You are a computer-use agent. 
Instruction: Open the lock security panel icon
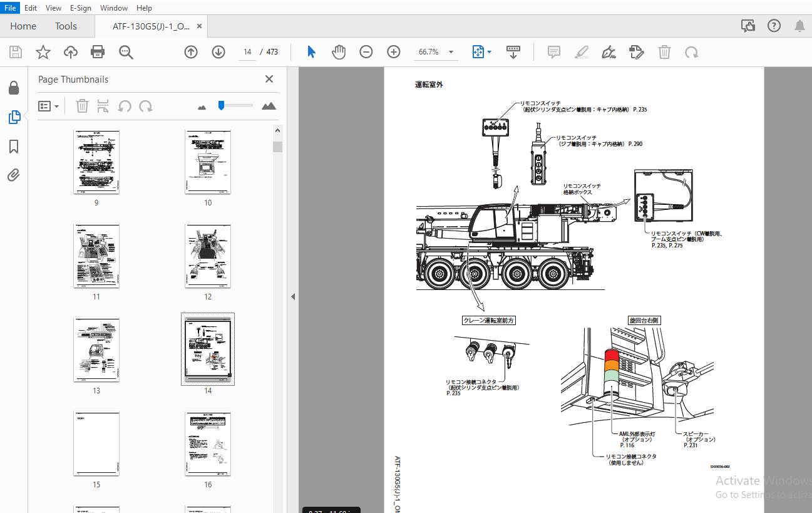point(14,88)
